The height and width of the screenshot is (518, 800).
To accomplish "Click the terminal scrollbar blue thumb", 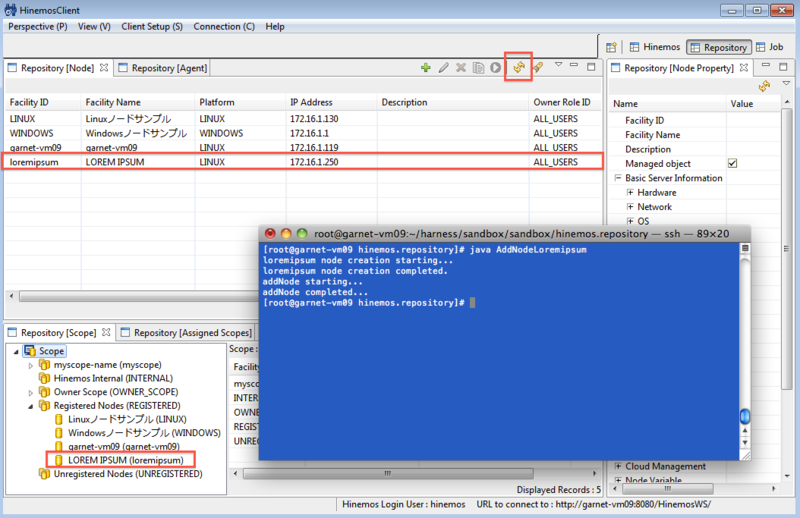I will (745, 416).
